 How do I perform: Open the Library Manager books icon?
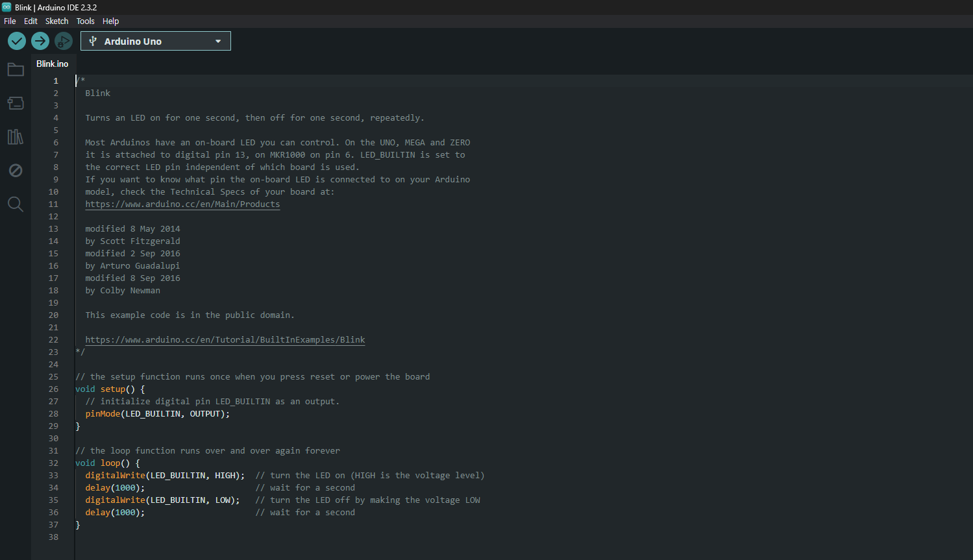click(16, 137)
